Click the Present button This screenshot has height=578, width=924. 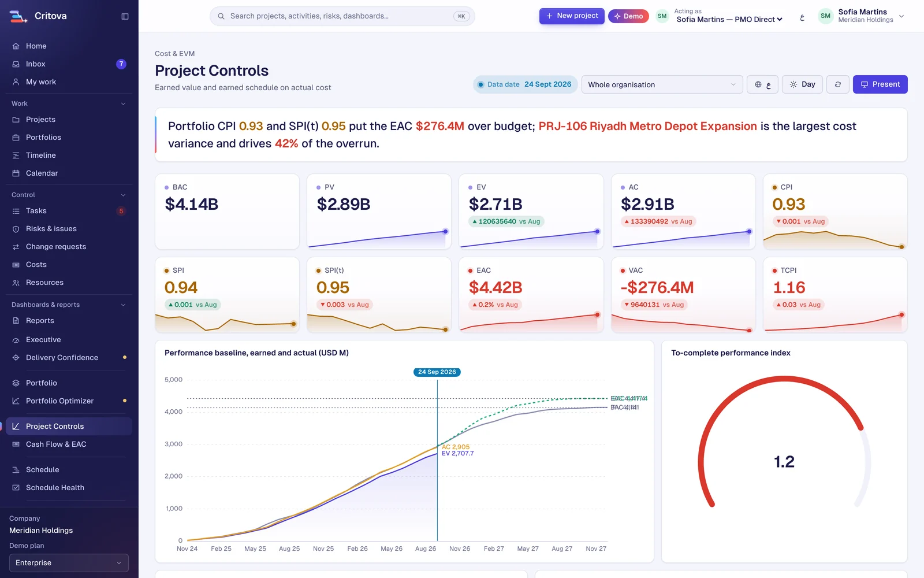click(x=880, y=84)
